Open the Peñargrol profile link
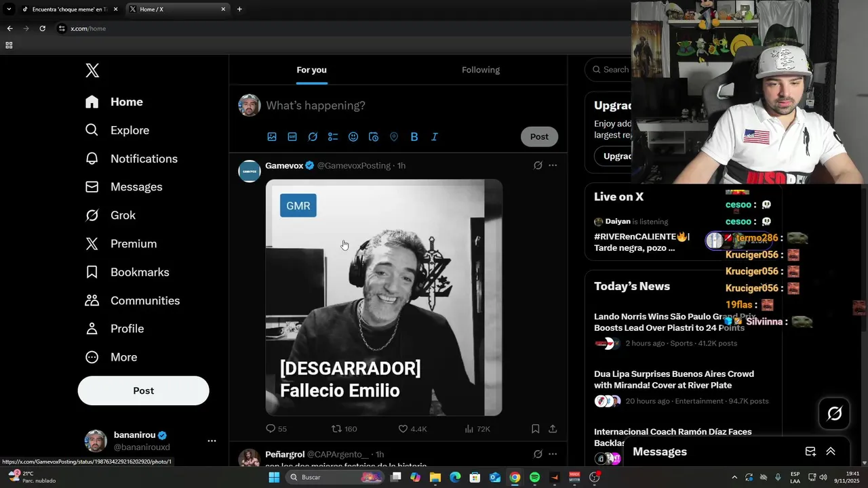The height and width of the screenshot is (488, 868). tap(285, 454)
